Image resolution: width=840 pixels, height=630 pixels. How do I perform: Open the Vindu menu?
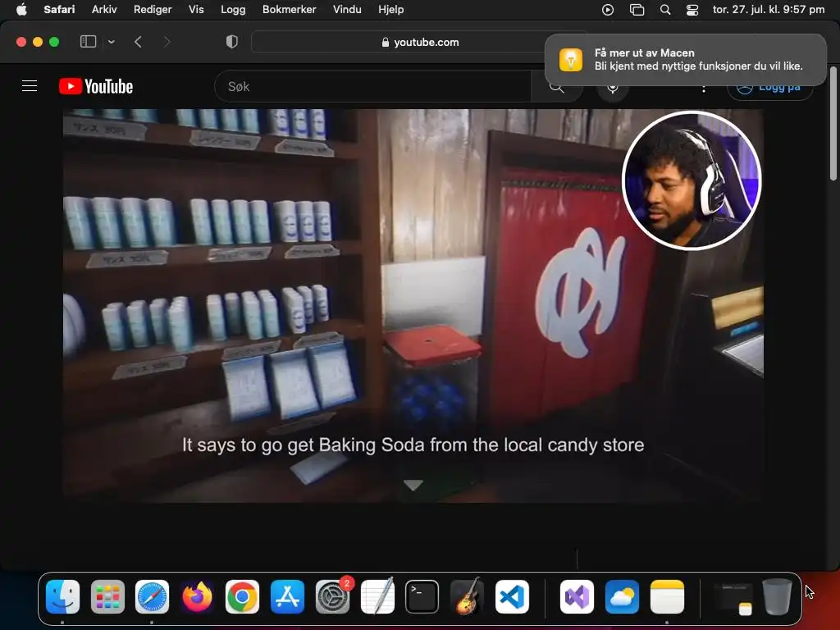347,10
